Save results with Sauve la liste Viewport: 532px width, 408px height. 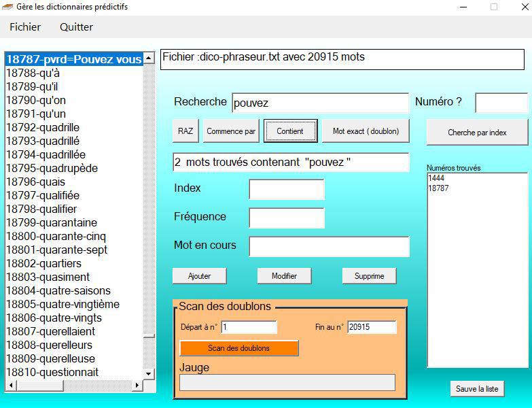[477, 389]
